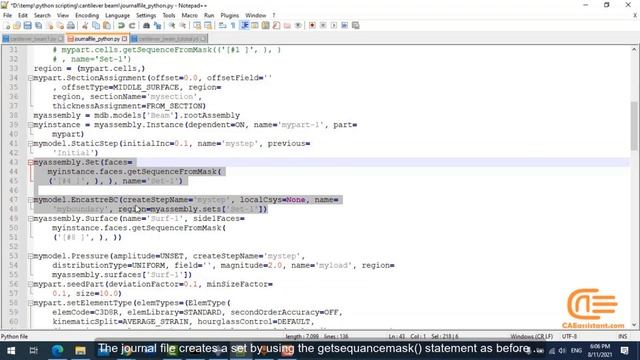Toggle INS insert mode in status bar
This screenshot has height=360, width=640.
tap(622, 337)
